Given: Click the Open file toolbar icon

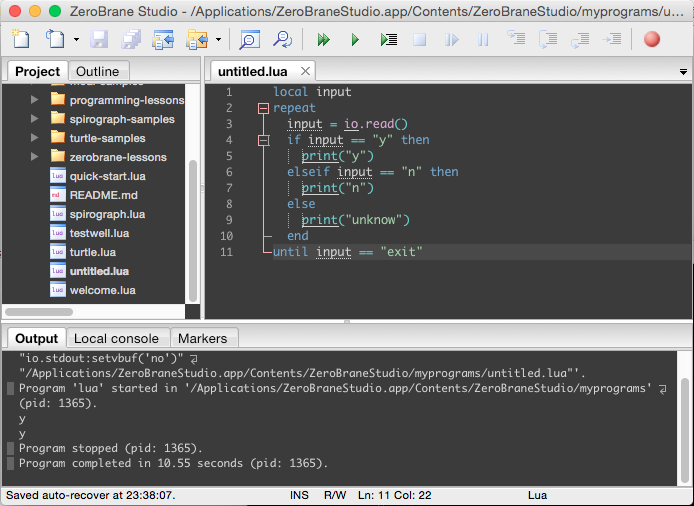Looking at the screenshot, I should click(x=55, y=39).
